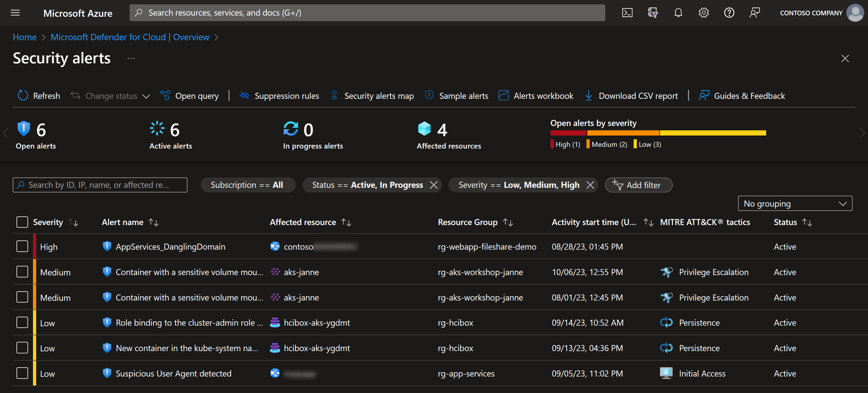Click the summary carousel left arrow
The height and width of the screenshot is (393, 868).
point(5,133)
